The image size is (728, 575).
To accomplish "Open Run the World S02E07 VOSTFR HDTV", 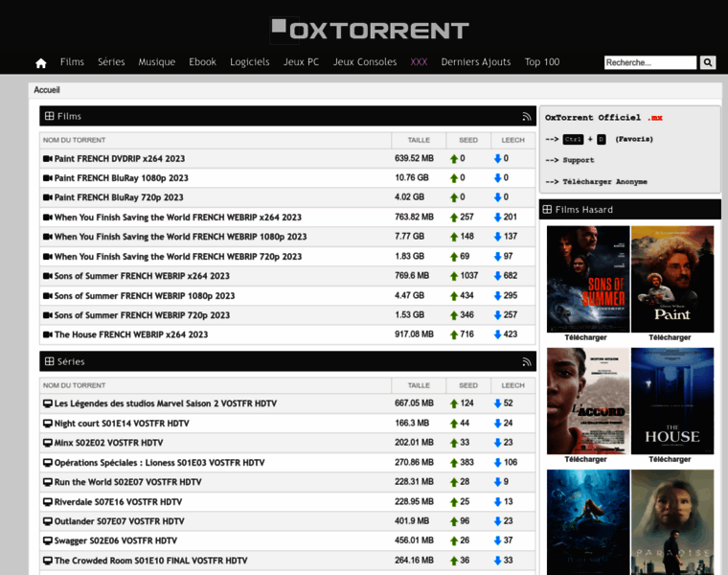I will tap(127, 482).
